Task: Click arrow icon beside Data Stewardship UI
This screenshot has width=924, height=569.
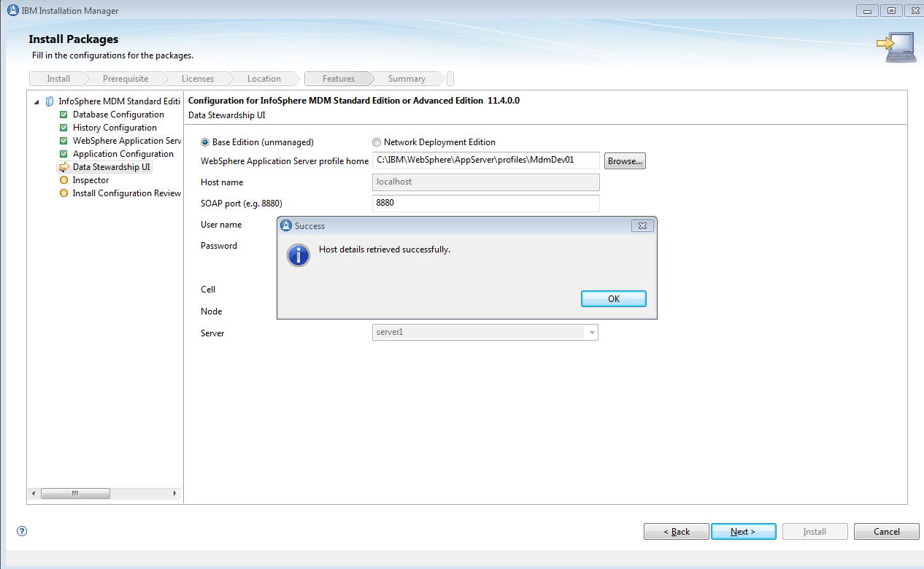Action: click(x=63, y=167)
